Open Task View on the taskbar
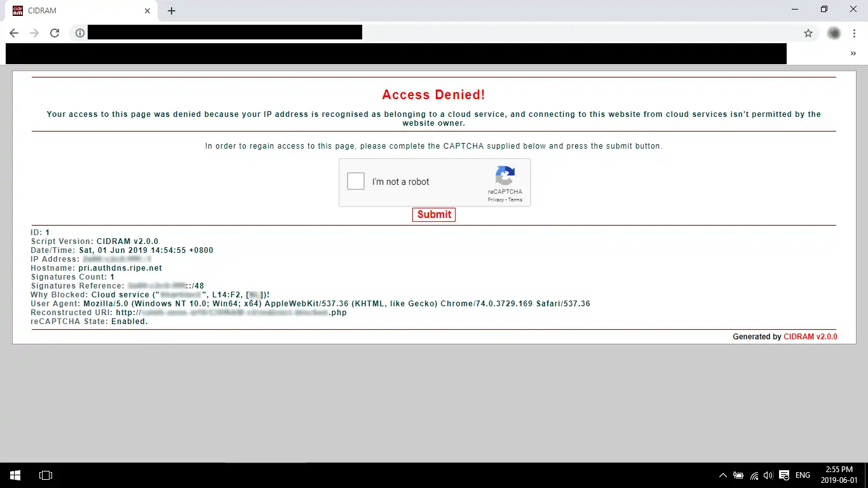This screenshot has width=868, height=488. 46,475
